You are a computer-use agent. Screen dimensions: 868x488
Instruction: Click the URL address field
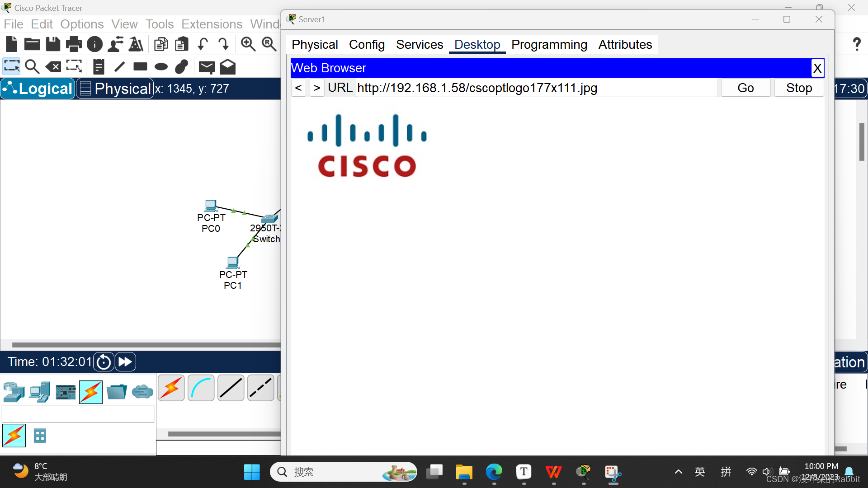[x=536, y=88]
